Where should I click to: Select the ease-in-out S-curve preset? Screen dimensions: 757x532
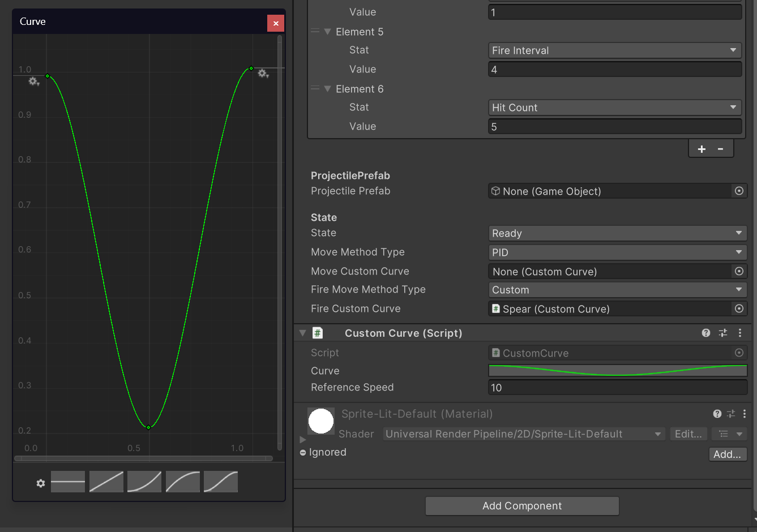click(x=221, y=482)
